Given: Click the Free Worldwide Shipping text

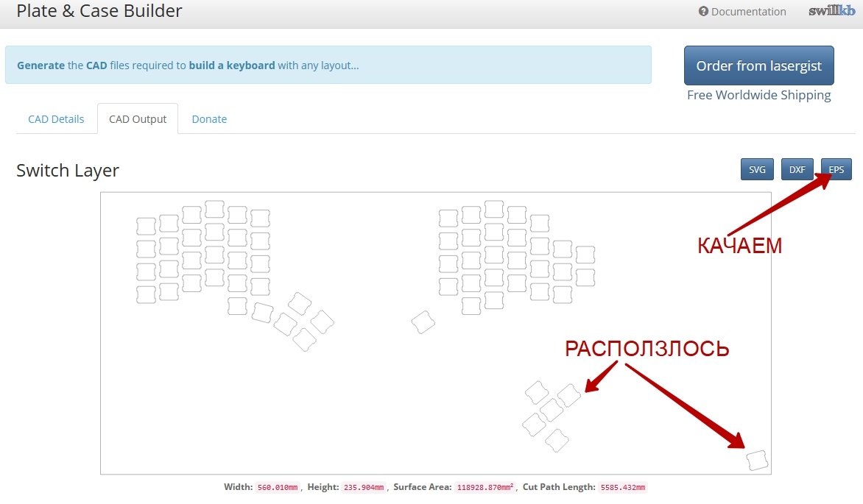Looking at the screenshot, I should click(x=759, y=95).
